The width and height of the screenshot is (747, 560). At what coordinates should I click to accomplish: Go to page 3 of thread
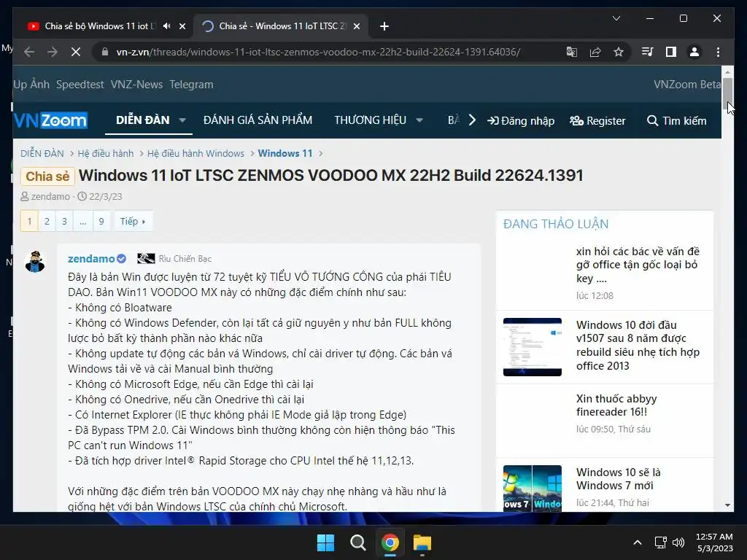64,221
